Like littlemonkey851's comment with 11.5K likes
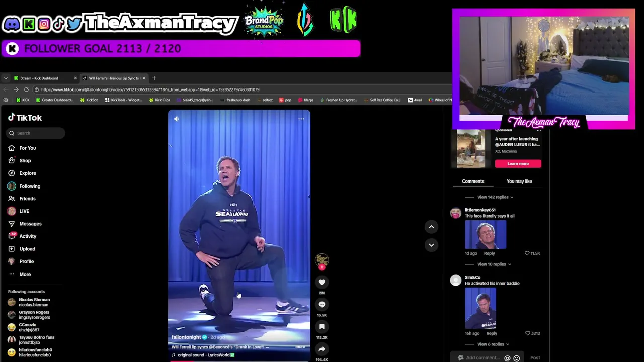This screenshot has width=644, height=362. coord(527,253)
